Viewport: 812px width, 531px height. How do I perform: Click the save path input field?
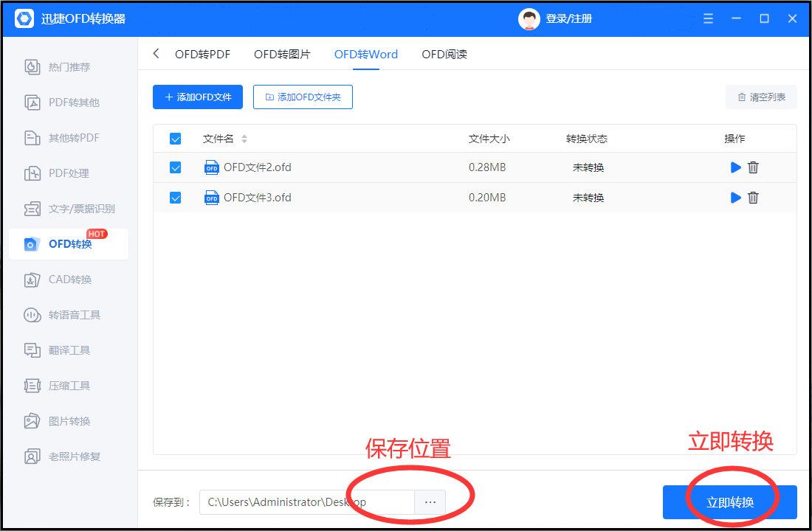307,502
